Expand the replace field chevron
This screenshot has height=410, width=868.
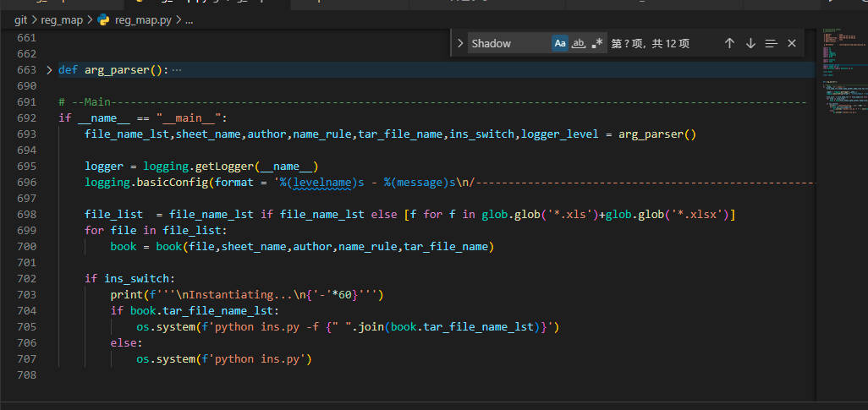[x=459, y=43]
